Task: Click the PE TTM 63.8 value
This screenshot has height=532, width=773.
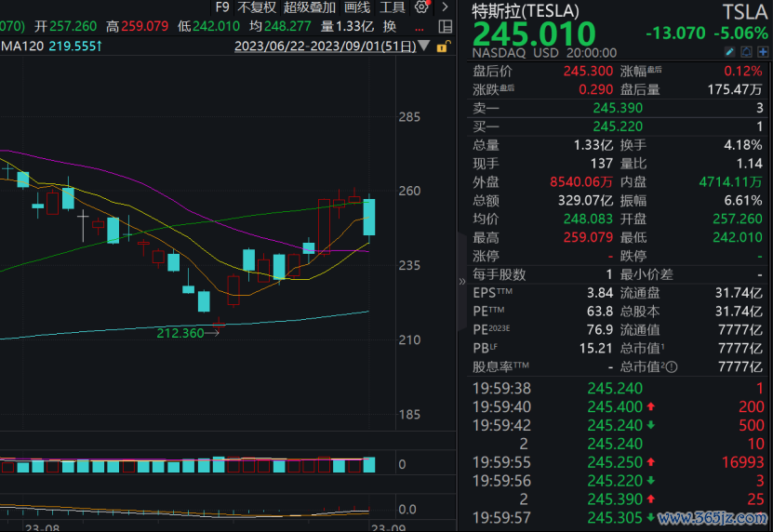Action: [600, 312]
